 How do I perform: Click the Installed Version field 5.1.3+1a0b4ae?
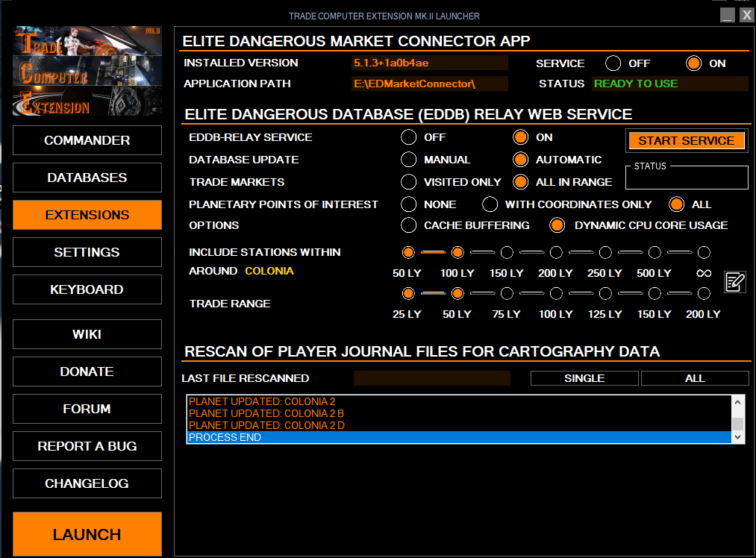click(430, 63)
